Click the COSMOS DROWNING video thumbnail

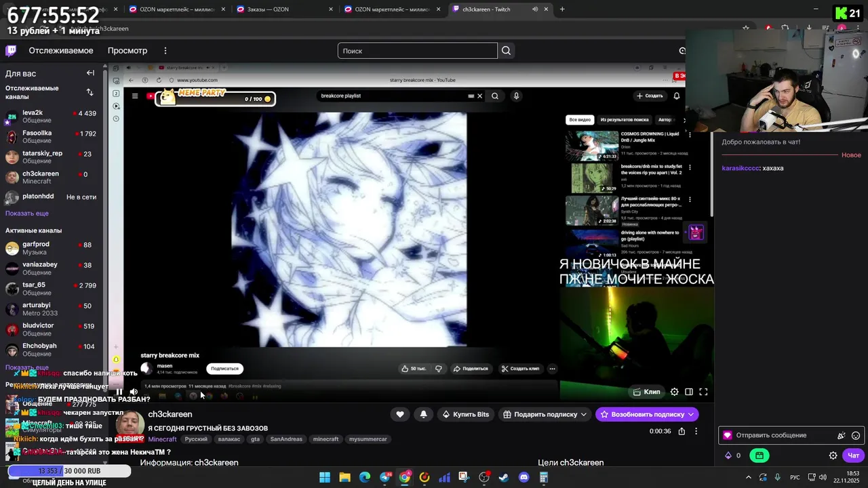(592, 145)
